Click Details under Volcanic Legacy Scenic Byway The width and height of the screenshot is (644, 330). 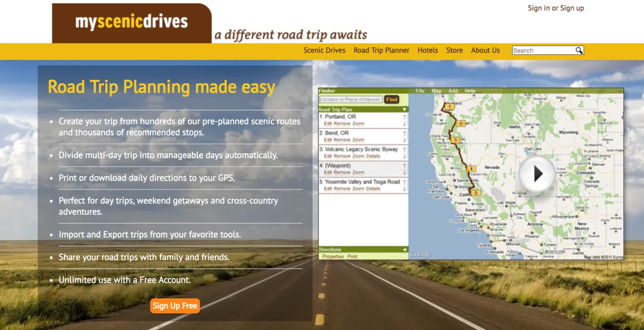click(373, 156)
